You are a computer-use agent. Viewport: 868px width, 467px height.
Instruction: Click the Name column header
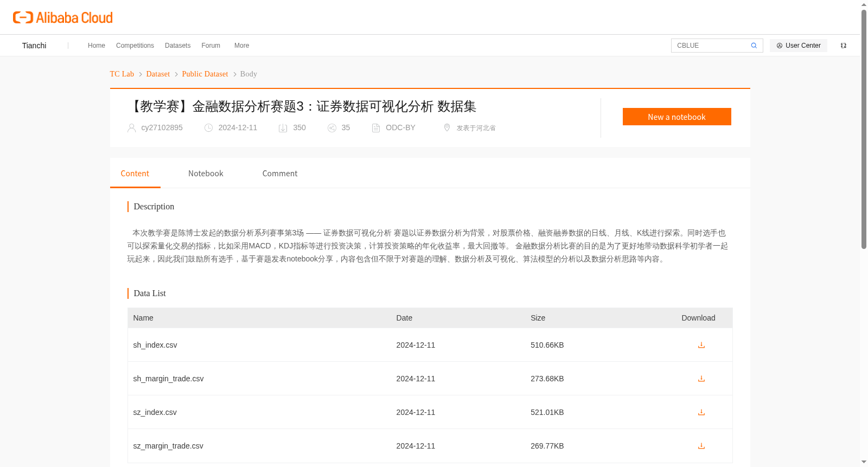coord(143,318)
